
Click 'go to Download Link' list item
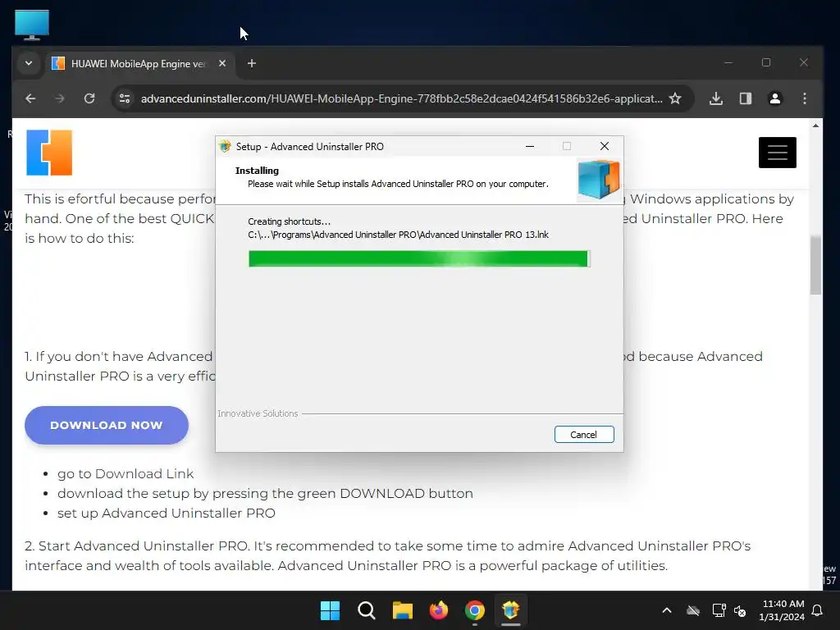tap(126, 473)
